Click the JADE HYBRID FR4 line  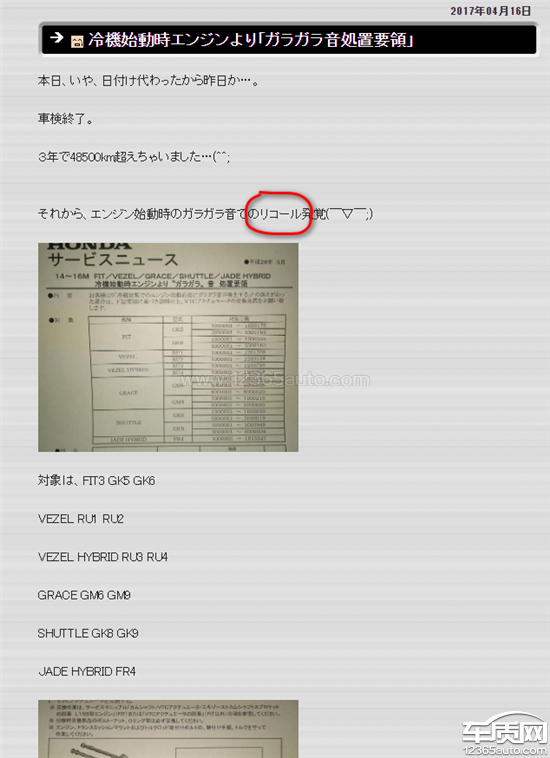pos(87,671)
